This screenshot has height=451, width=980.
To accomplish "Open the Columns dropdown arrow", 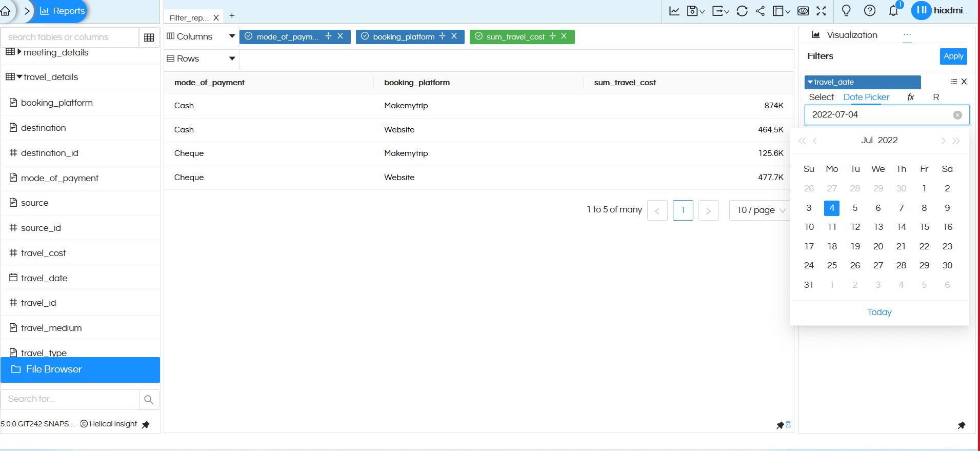I will [232, 36].
